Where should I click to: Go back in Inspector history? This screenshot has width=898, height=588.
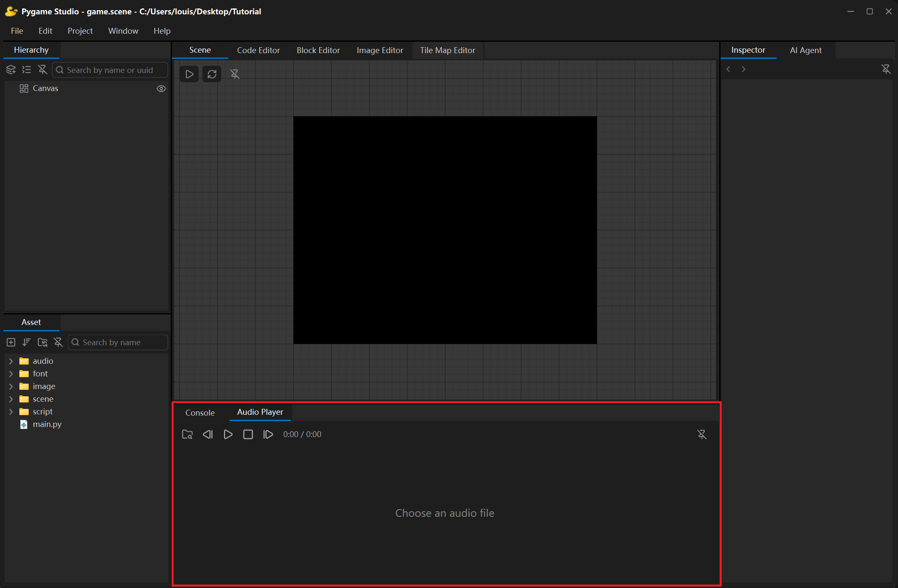pyautogui.click(x=728, y=69)
